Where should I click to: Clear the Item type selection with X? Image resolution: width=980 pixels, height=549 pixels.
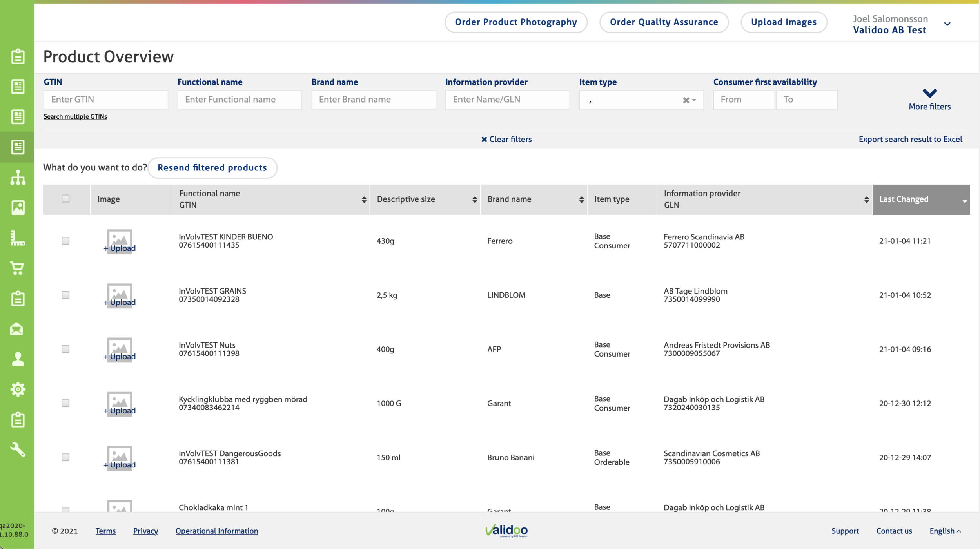(686, 100)
